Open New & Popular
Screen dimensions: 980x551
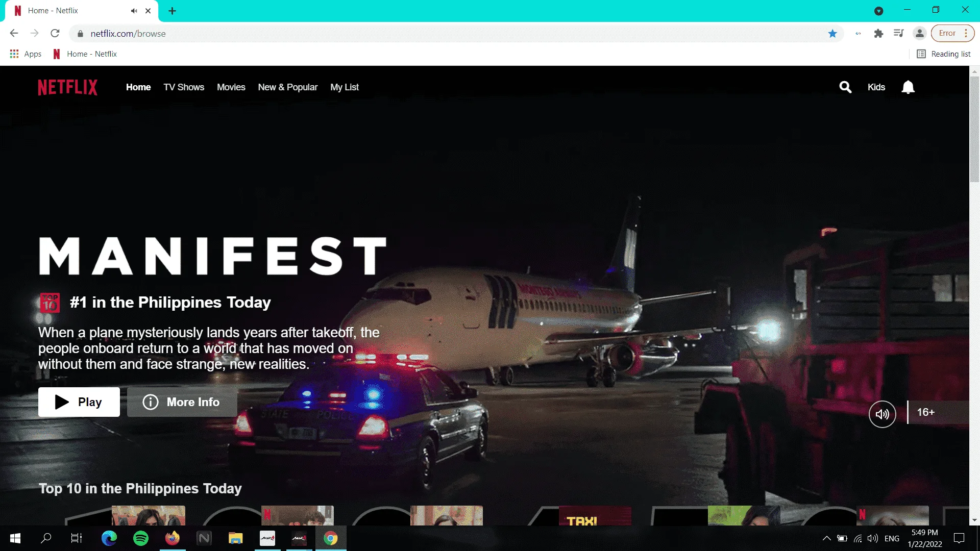288,87
